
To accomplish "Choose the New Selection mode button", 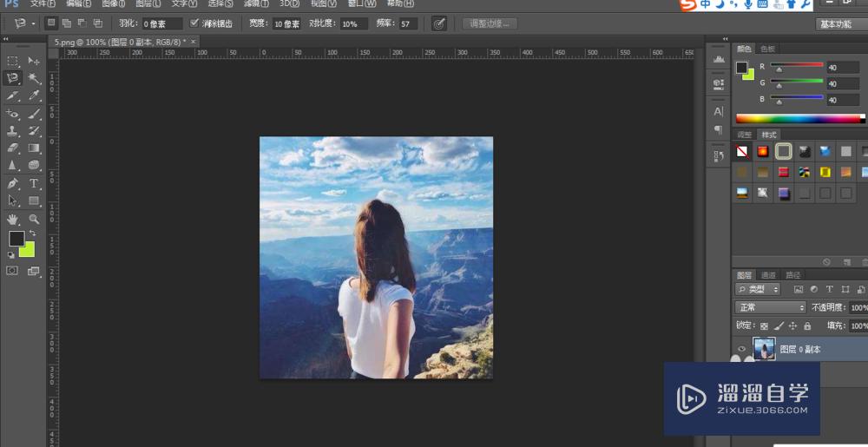I will point(51,23).
